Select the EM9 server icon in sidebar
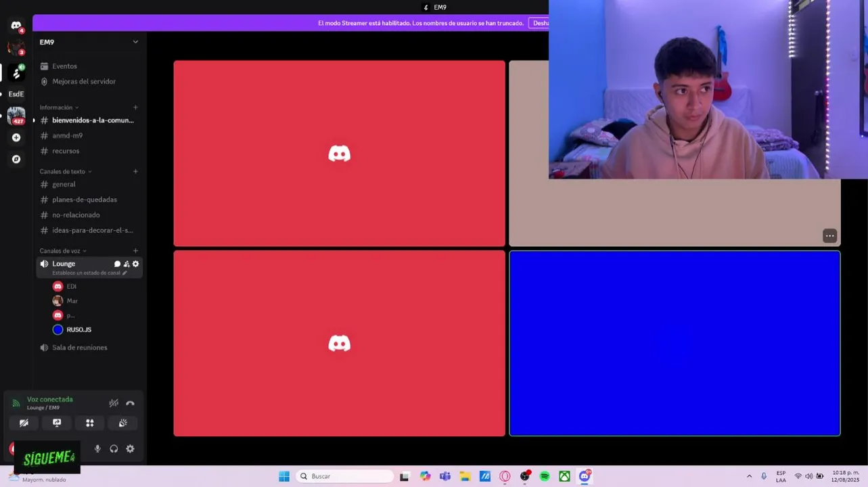This screenshot has height=487, width=868. pyautogui.click(x=16, y=72)
